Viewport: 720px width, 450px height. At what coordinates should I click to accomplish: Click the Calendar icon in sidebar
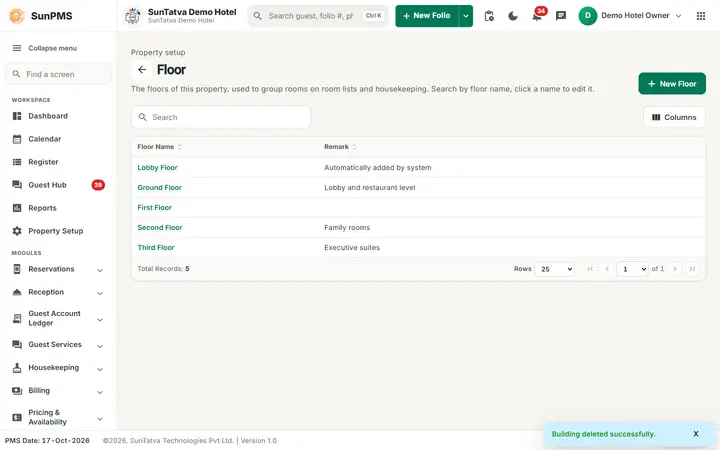pos(17,139)
